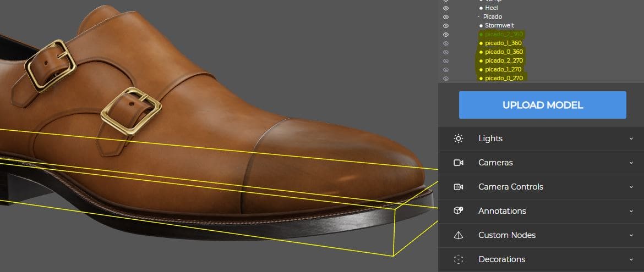Open the Camera Controls panel section
The image size is (644, 272).
(541, 187)
